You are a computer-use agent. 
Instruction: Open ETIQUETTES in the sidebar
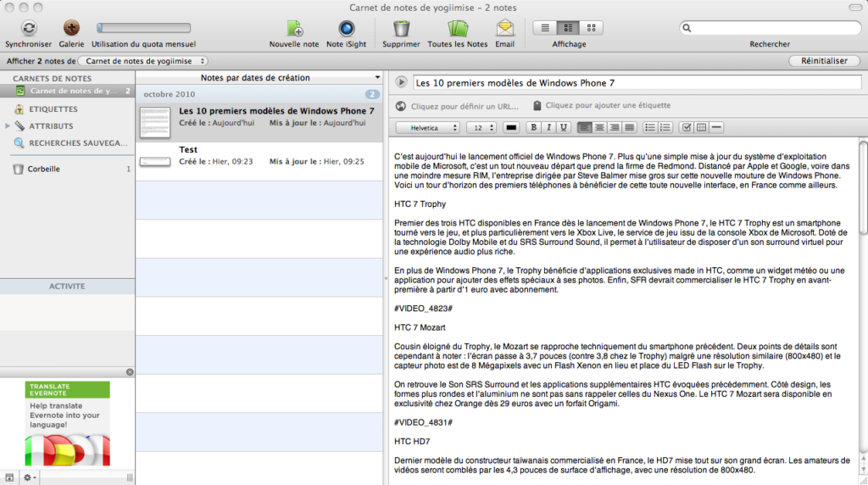[53, 109]
